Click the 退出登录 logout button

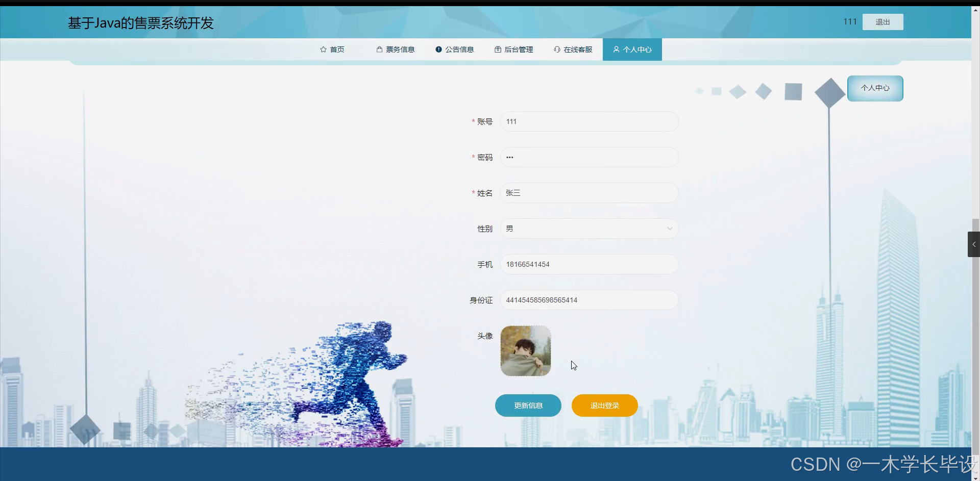604,405
